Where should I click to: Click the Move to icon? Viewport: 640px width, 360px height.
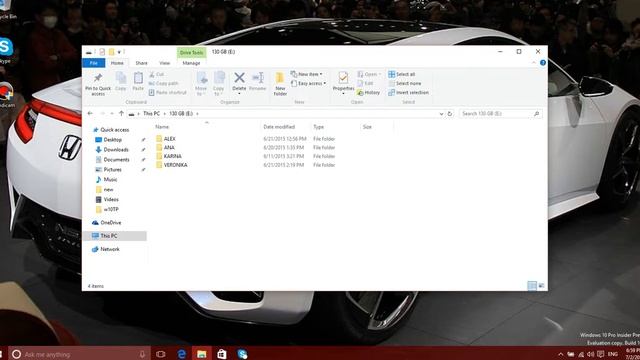pos(201,78)
